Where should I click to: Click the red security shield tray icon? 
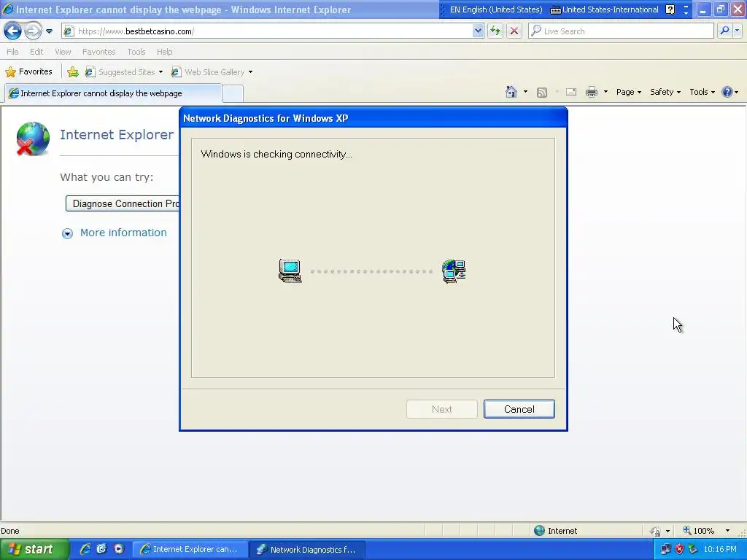[679, 550]
